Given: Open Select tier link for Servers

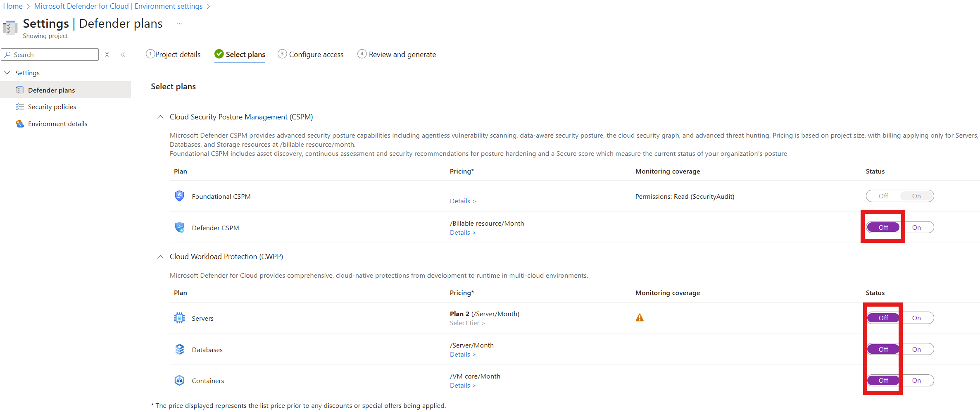Looking at the screenshot, I should point(467,323).
